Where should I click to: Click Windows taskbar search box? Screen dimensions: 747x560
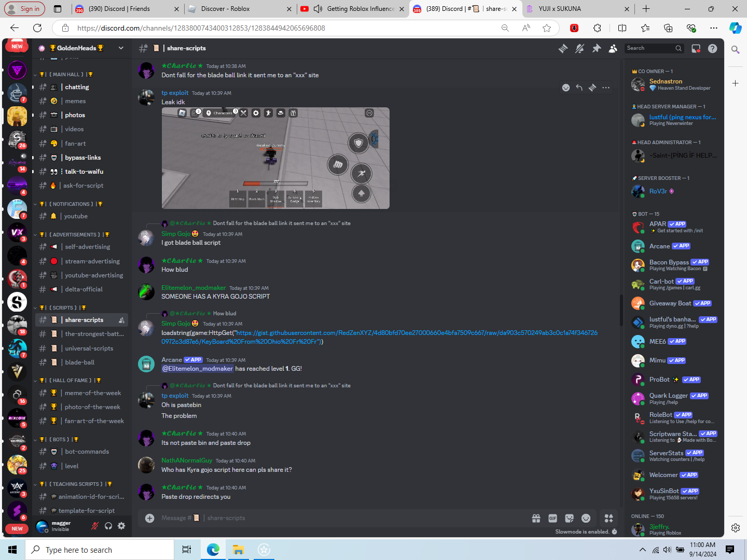[100, 550]
